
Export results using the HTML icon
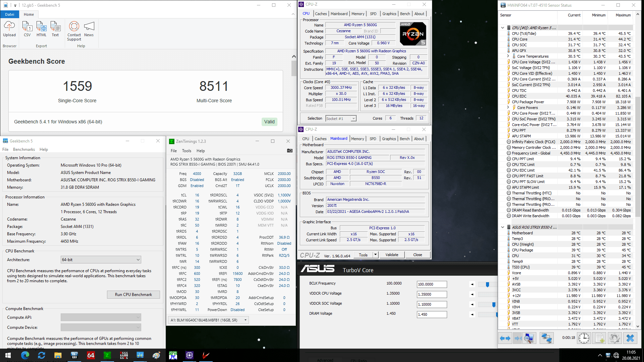(41, 26)
